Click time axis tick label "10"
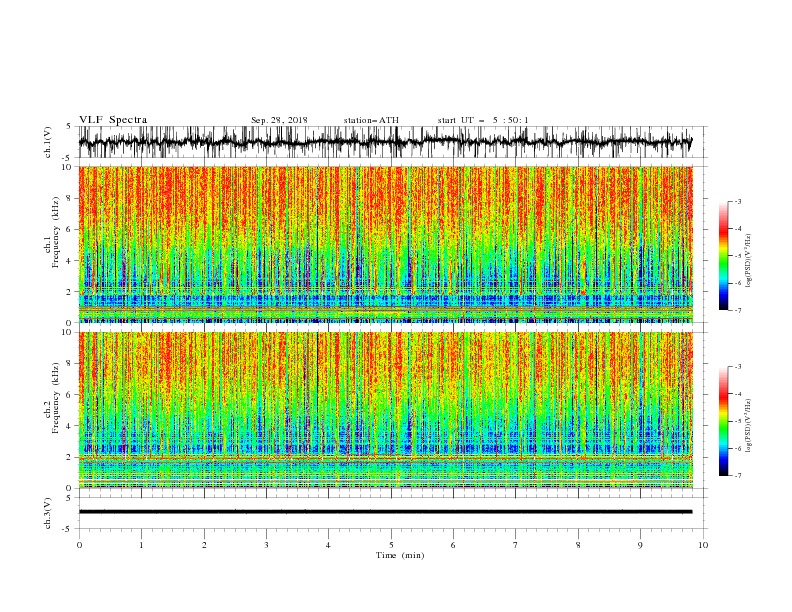Screen dimensions: 792x612 click(x=703, y=545)
